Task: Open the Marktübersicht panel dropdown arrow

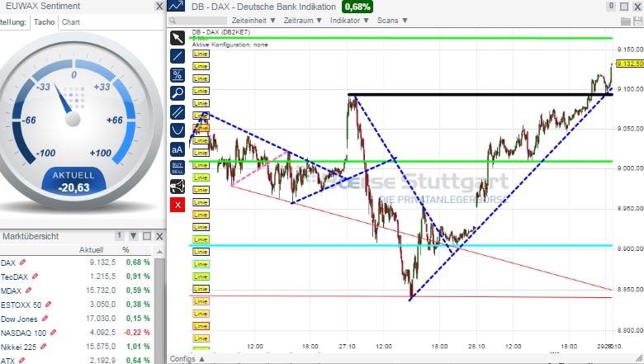Action: click(x=133, y=236)
